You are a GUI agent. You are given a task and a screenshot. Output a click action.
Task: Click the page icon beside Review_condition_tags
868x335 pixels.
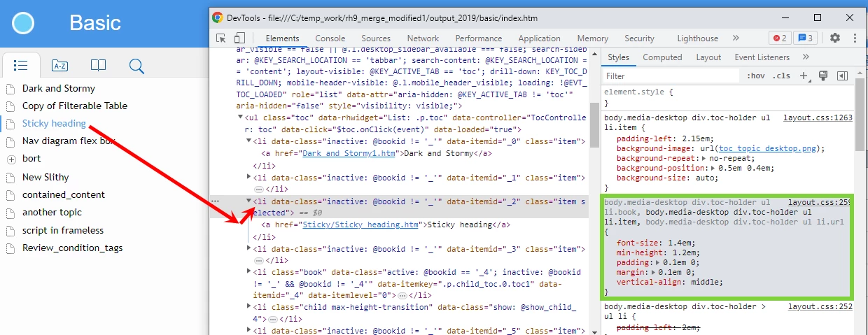point(10,248)
